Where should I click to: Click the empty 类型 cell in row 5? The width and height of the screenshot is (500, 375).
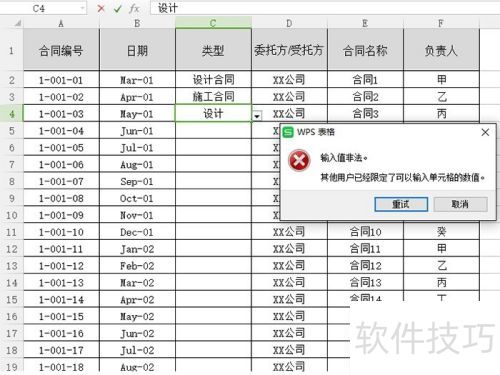213,131
